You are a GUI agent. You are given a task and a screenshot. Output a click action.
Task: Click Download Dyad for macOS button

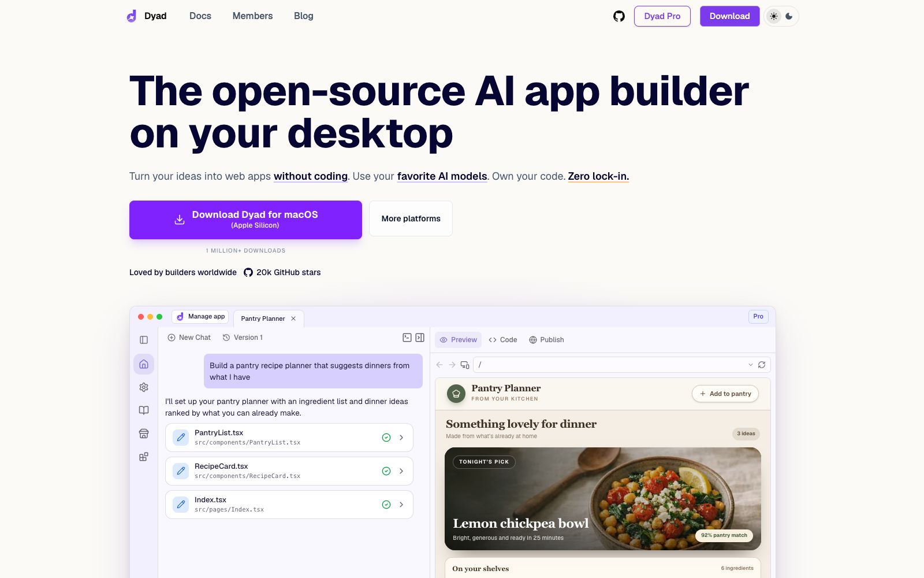pyautogui.click(x=245, y=220)
